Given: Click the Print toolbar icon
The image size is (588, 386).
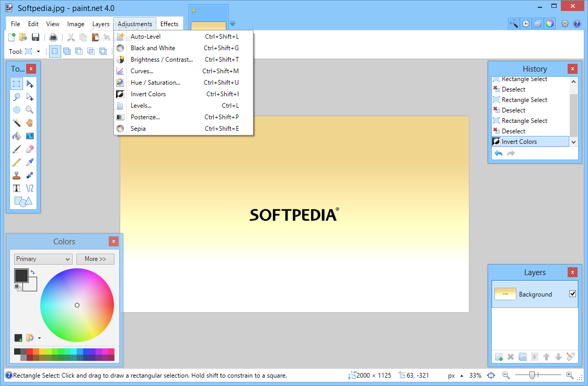Looking at the screenshot, I should 53,37.
